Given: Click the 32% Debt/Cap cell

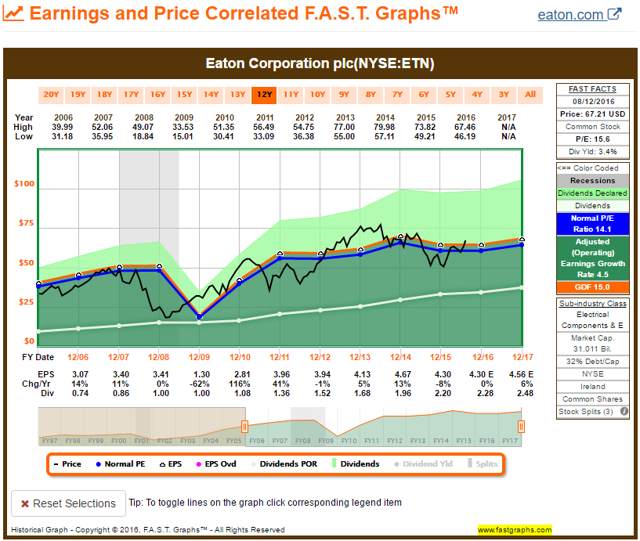Looking at the screenshot, I should pyautogui.click(x=593, y=361).
